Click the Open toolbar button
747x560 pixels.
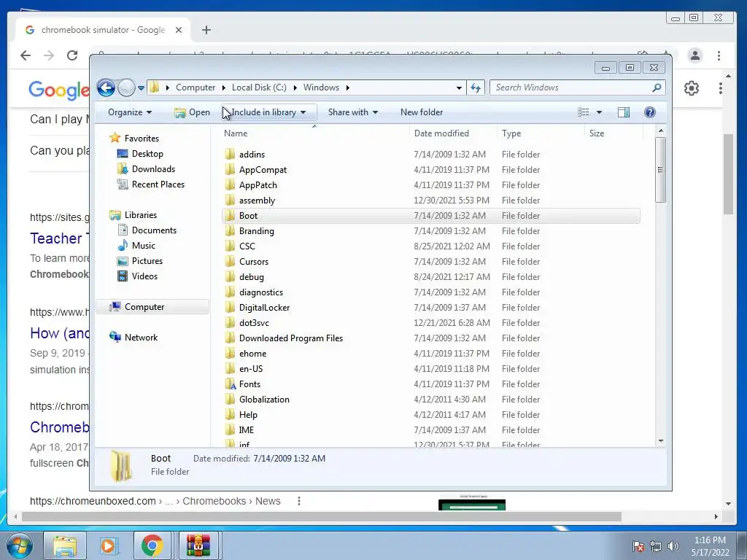tap(192, 112)
